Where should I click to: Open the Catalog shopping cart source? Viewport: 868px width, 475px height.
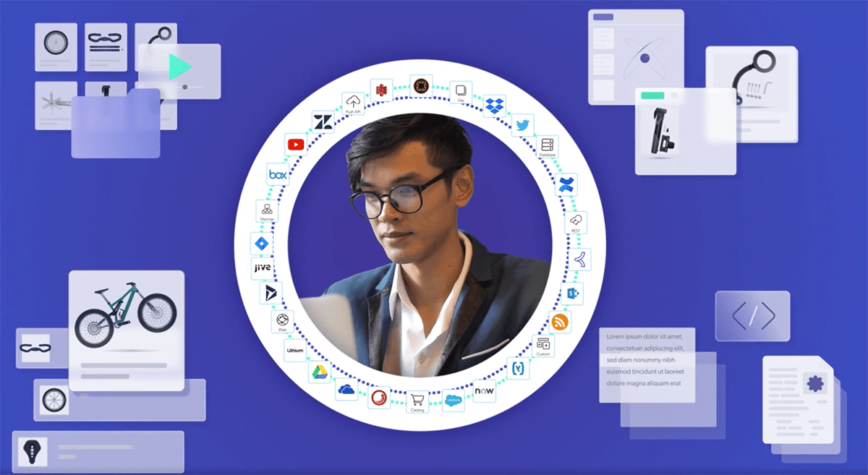[417, 402]
